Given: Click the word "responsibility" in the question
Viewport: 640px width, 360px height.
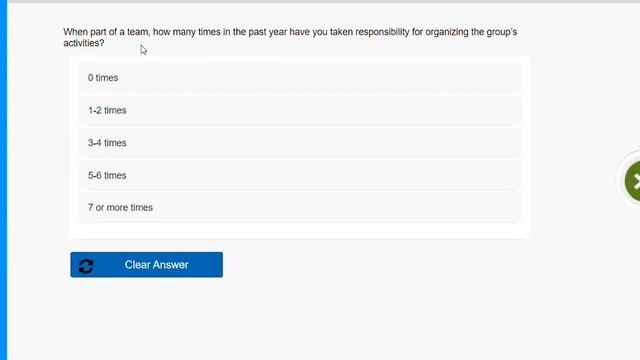Looking at the screenshot, I should point(382,32).
